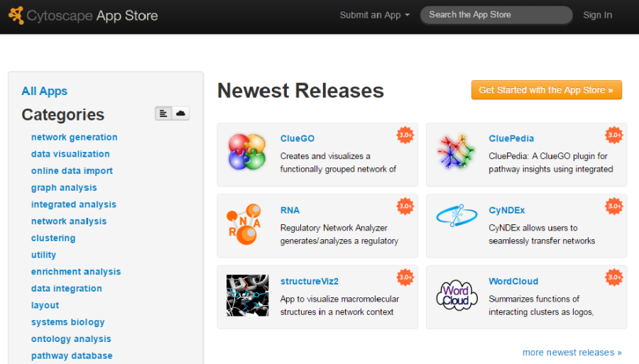This screenshot has height=364, width=639.
Task: Click the 3.0+ badge on ClueGO card
Action: [x=405, y=136]
